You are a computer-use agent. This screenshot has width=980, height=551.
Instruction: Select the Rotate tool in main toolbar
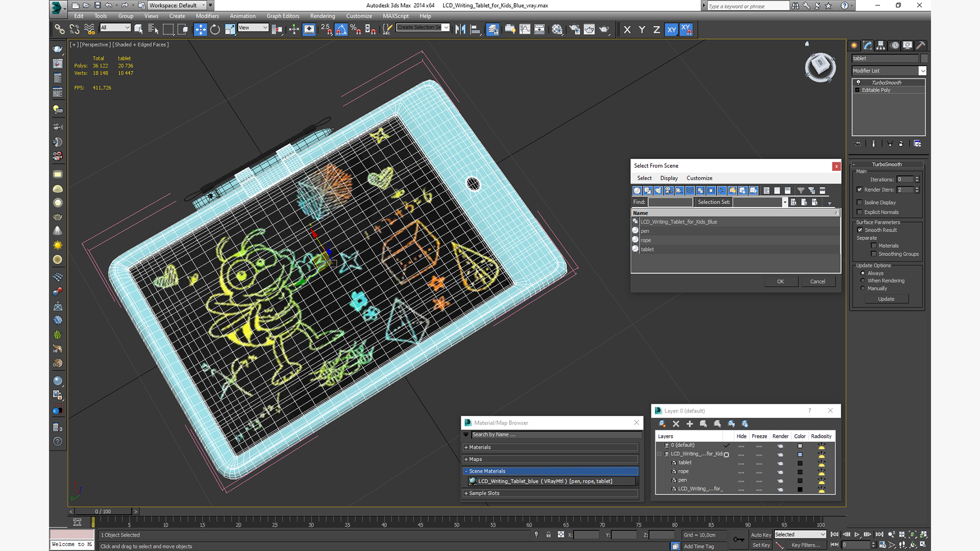215,30
